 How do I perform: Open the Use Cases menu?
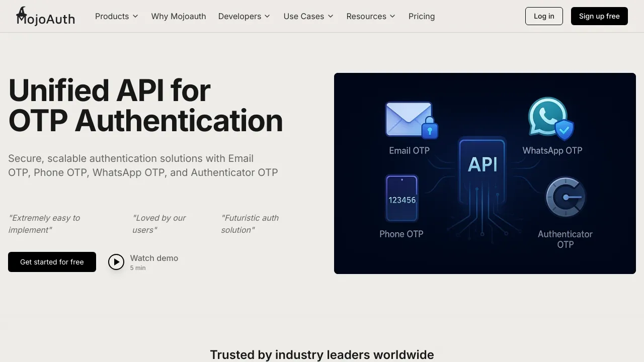309,16
